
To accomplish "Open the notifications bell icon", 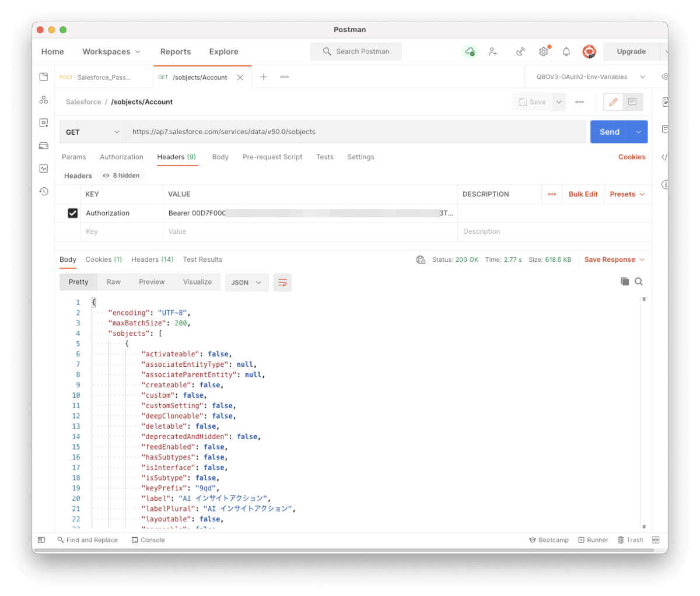I will coord(566,51).
